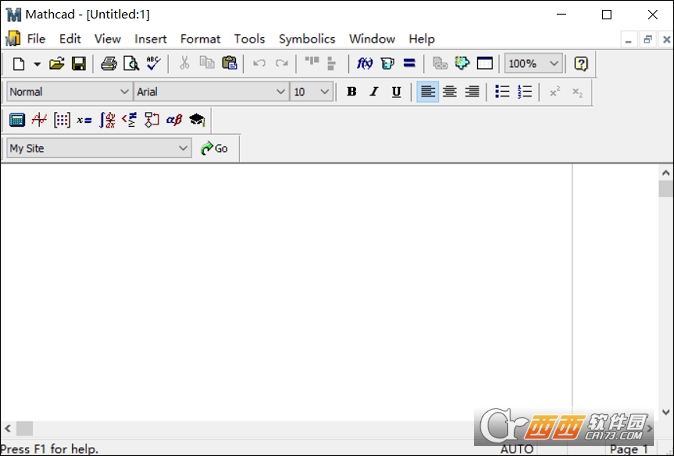Insert Unit measuring cup icon
Screen dimensions: 674x456
click(x=387, y=64)
